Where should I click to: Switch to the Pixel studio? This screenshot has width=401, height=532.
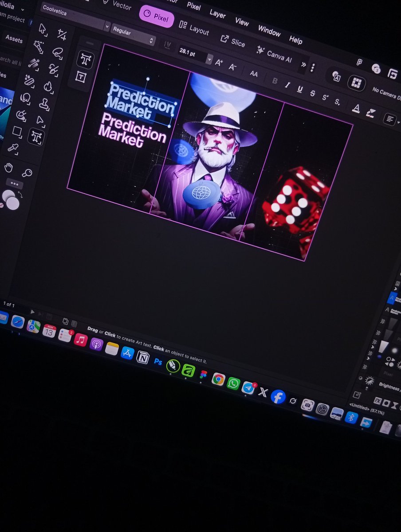156,16
